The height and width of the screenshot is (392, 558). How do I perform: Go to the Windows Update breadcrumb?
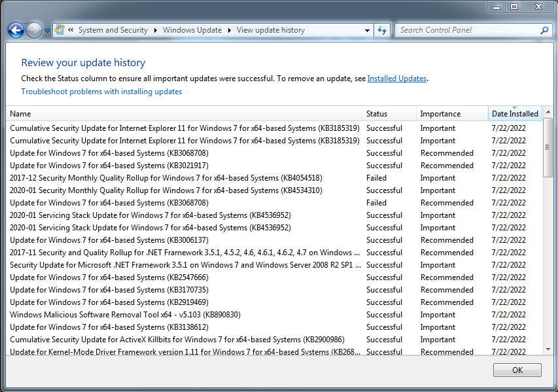(x=192, y=30)
